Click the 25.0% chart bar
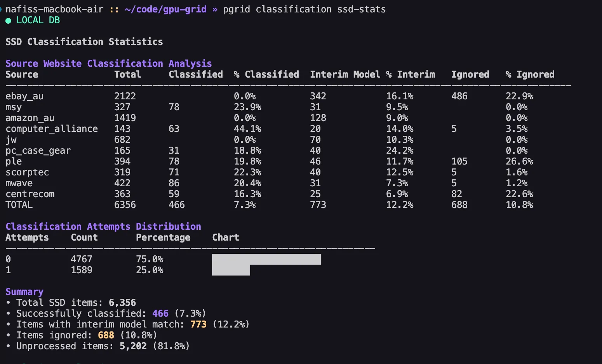The width and height of the screenshot is (602, 364). coord(231,270)
